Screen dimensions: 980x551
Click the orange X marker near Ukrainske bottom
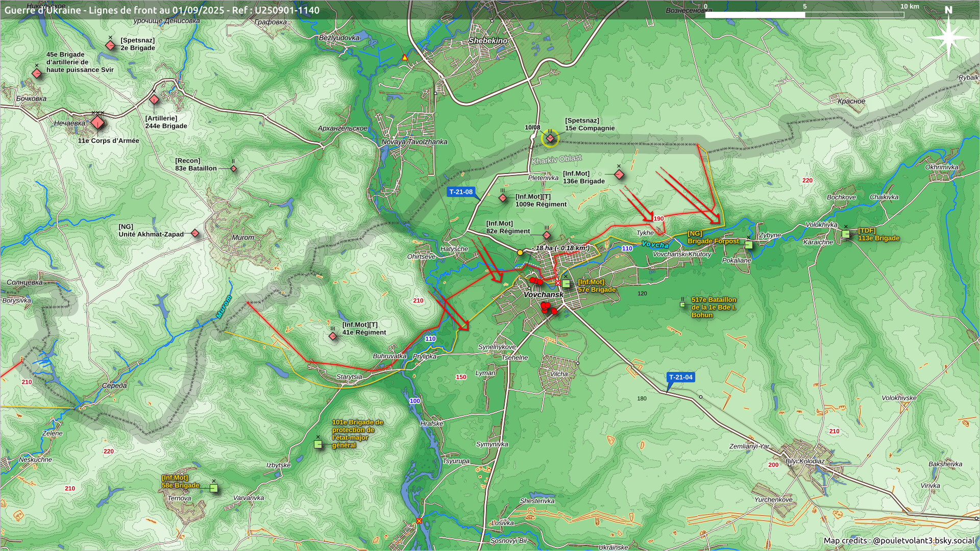click(419, 521)
